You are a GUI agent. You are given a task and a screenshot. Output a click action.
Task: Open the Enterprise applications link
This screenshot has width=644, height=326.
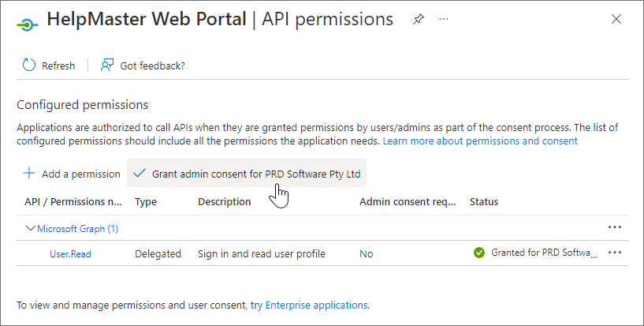coord(316,305)
